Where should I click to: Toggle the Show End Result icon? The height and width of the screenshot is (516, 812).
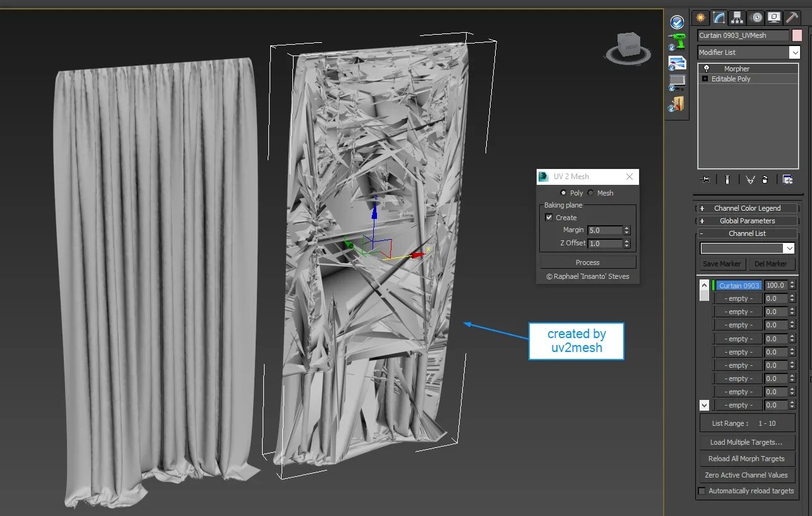[x=727, y=179]
